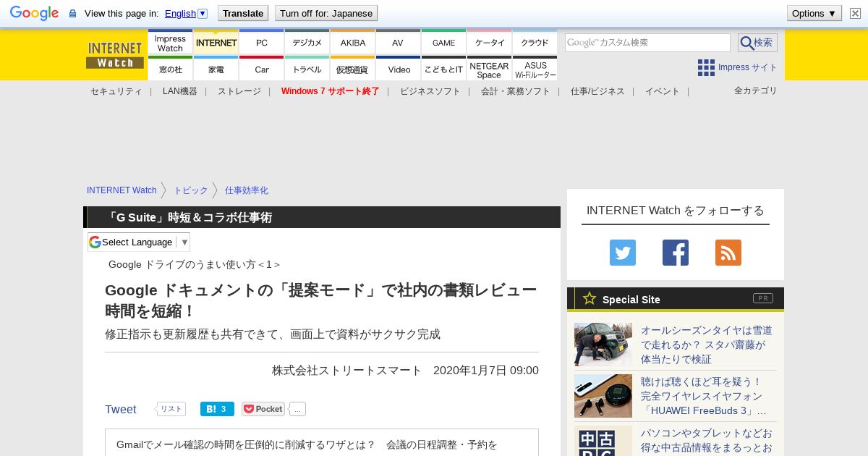Select the INTERNET site tab
Viewport: 868px width, 456px height.
coord(216,43)
